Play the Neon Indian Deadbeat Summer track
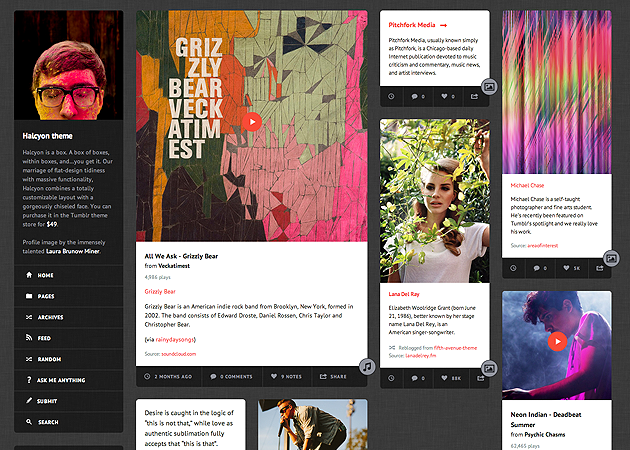Viewport: 630px width, 450px height. click(x=557, y=341)
